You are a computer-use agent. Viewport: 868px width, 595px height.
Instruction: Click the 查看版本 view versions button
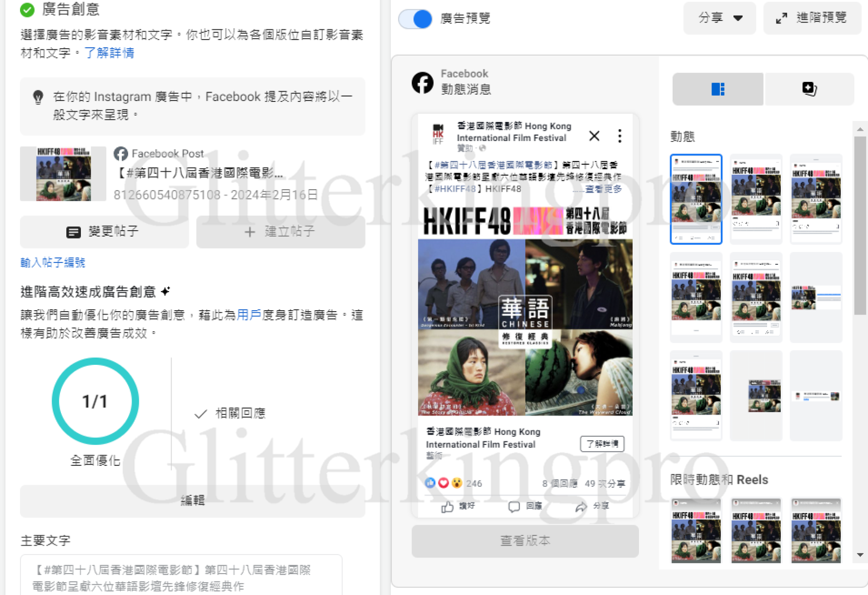525,541
